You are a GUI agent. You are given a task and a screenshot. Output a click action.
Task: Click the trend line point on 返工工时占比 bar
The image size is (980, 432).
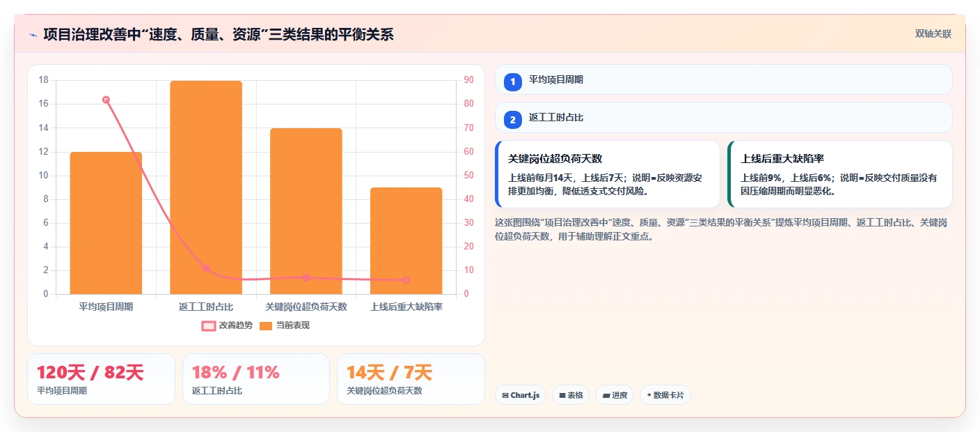click(x=206, y=268)
